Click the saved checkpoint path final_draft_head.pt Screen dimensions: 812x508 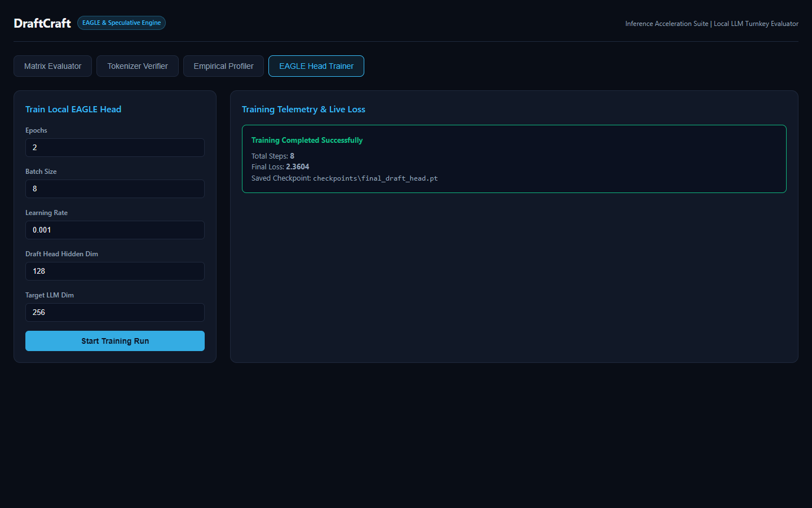(376, 178)
